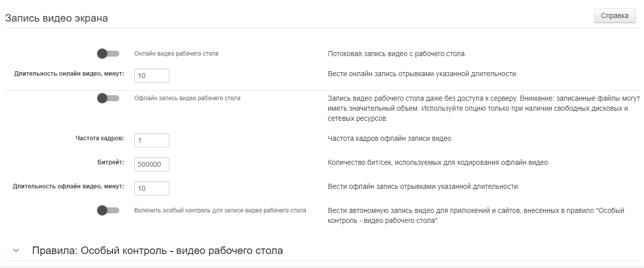Enable the Онлайн видео рабочего стола toggle

click(108, 53)
